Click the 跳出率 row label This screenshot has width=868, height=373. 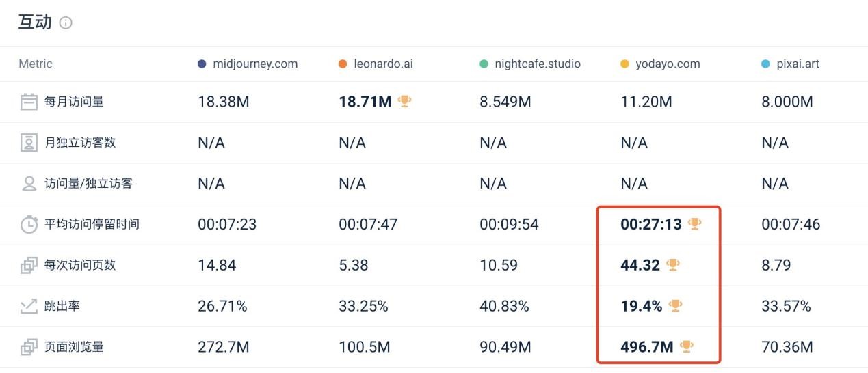[x=62, y=306]
